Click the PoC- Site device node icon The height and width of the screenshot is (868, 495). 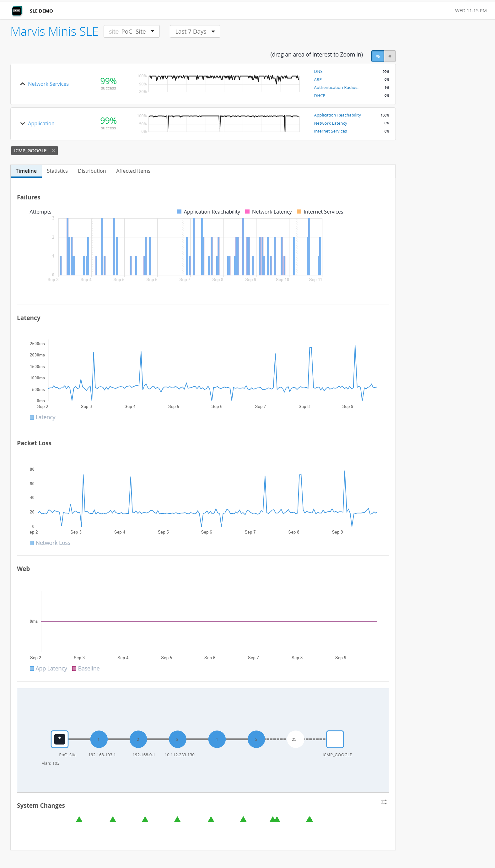[60, 739]
